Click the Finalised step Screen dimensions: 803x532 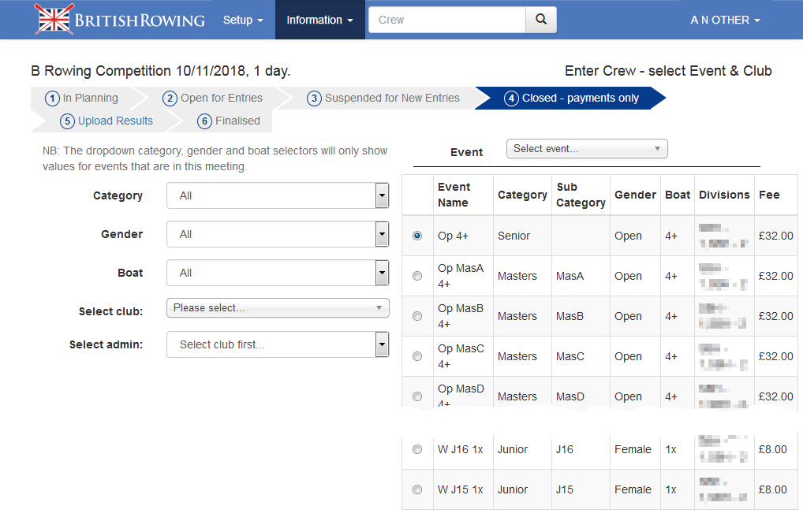point(229,121)
